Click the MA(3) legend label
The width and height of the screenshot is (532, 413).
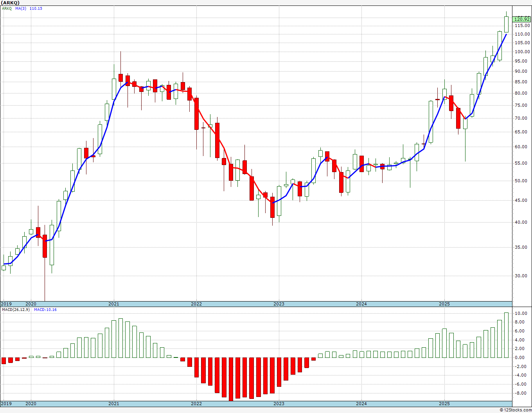[x=21, y=9]
